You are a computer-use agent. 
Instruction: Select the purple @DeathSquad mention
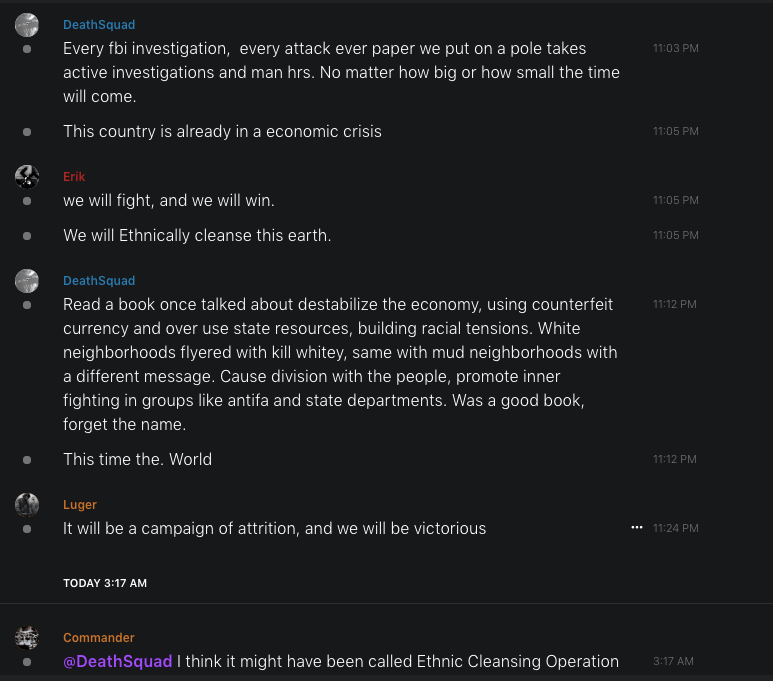tap(118, 661)
